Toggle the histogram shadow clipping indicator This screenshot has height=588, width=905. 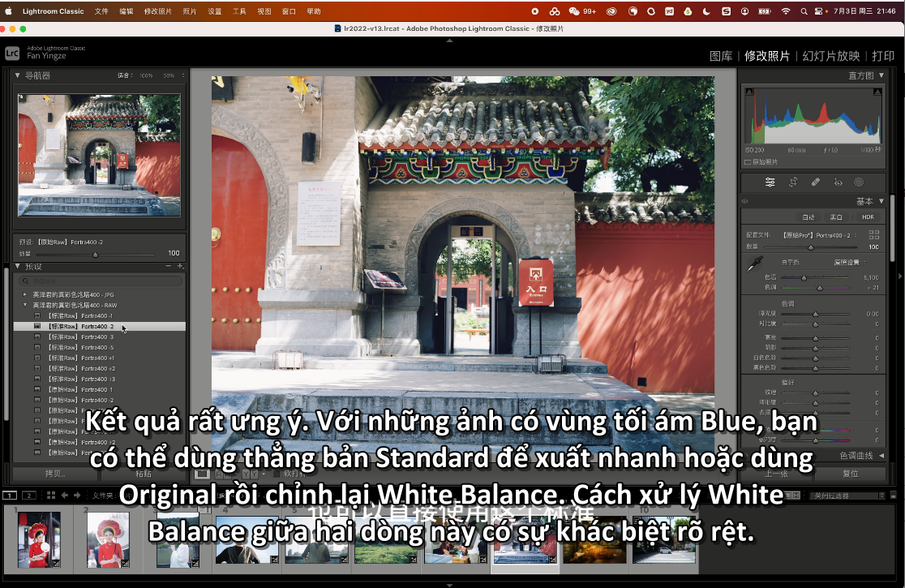pos(747,89)
